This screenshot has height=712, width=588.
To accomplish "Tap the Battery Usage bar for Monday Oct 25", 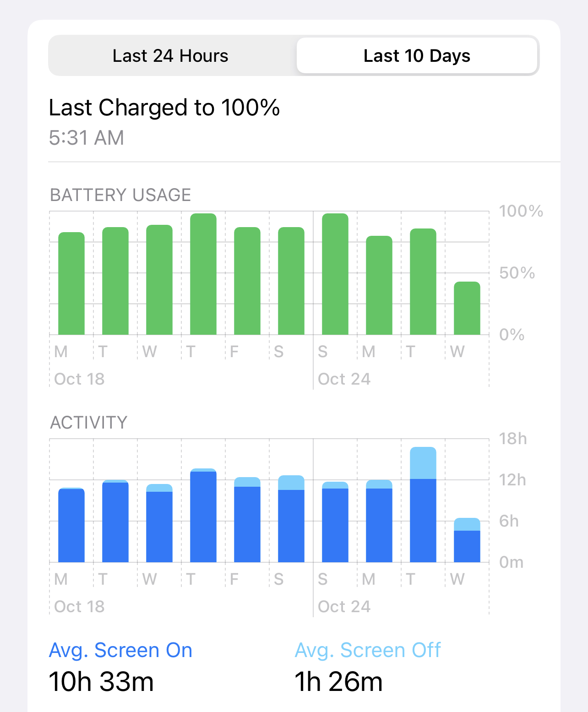I will pos(379,286).
